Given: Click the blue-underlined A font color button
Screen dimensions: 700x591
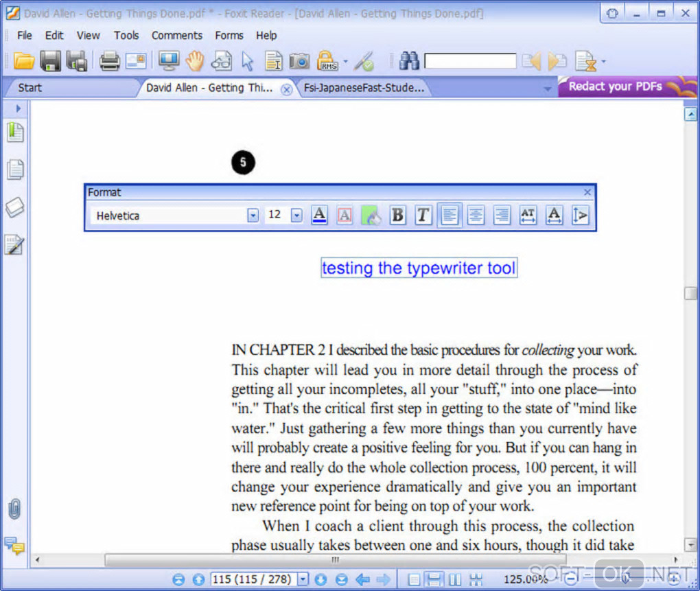Looking at the screenshot, I should [318, 215].
